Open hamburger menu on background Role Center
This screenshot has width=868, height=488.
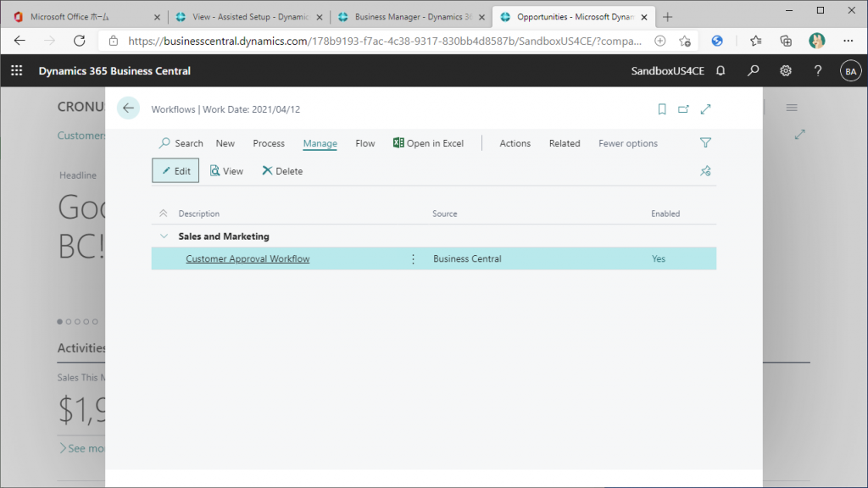tap(792, 108)
